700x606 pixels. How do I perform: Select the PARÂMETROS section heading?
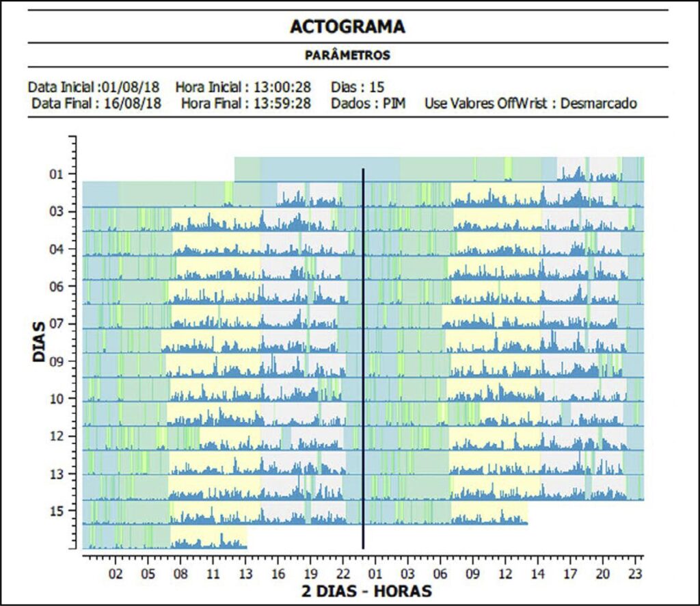(x=347, y=55)
